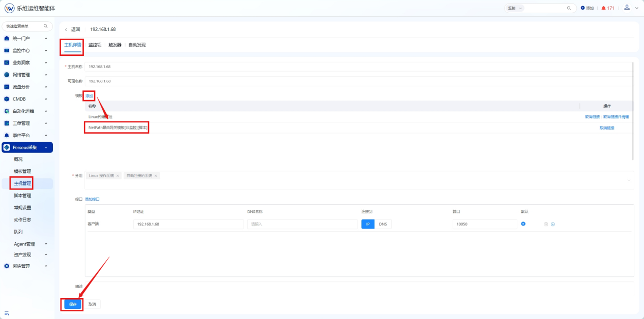Image resolution: width=644 pixels, height=319 pixels.
Task: Click the 网络管理 globe icon
Action: coord(7,75)
